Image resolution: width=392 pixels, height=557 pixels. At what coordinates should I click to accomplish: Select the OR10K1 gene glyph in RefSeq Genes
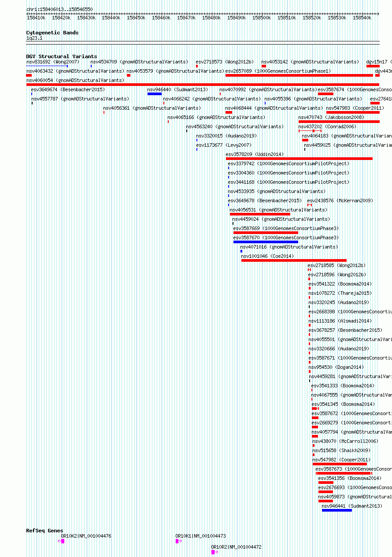coord(179,541)
